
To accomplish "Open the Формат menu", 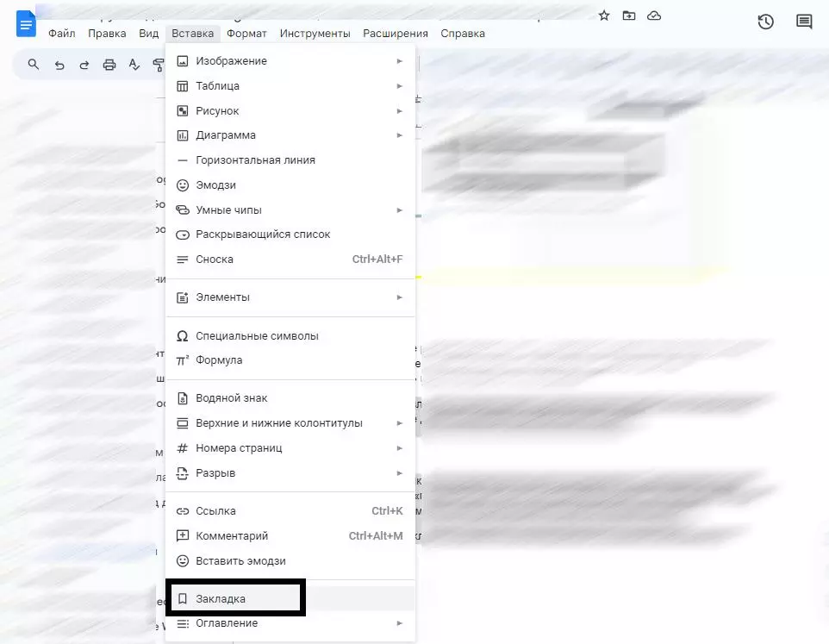I will coord(247,34).
